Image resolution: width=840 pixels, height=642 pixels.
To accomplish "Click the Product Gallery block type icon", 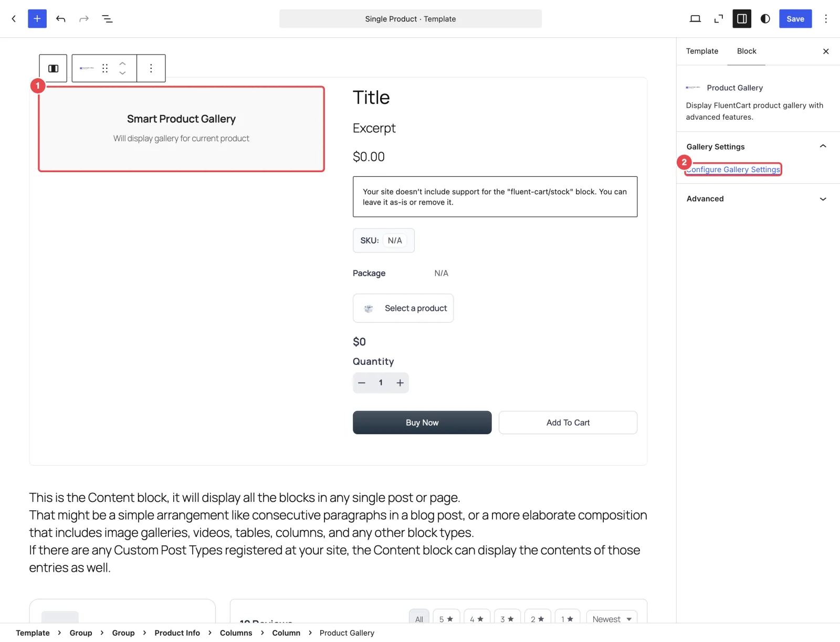I will tap(87, 68).
